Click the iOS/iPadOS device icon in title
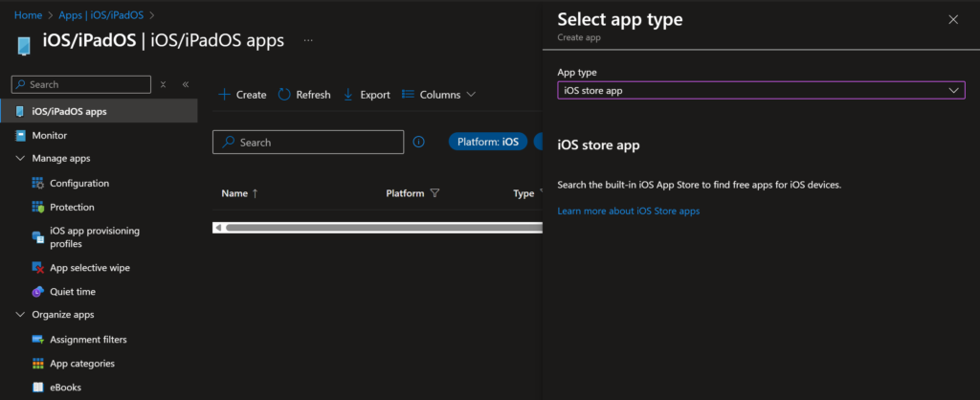Screen dimensions: 980x400 pos(24,46)
